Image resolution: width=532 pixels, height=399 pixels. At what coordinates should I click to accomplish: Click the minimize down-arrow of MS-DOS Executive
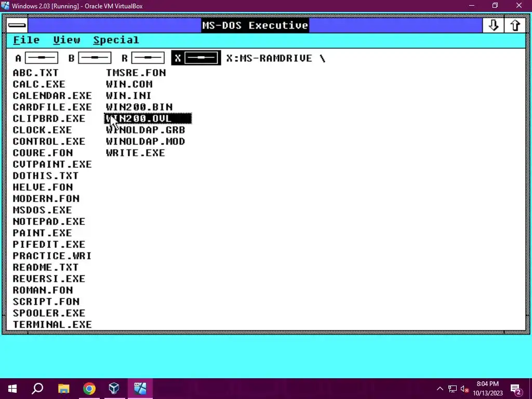[x=493, y=25]
